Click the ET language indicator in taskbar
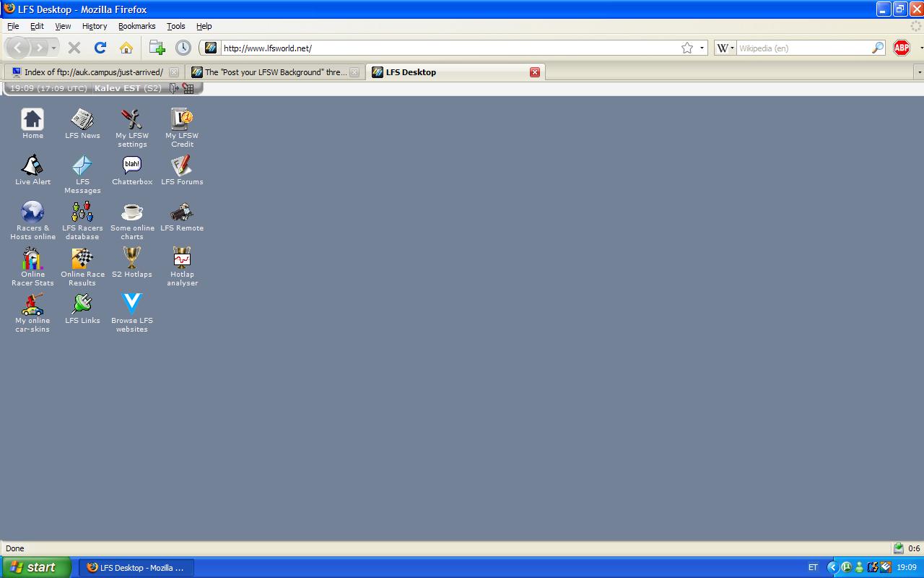Screen dimensions: 924x578 tap(813, 568)
